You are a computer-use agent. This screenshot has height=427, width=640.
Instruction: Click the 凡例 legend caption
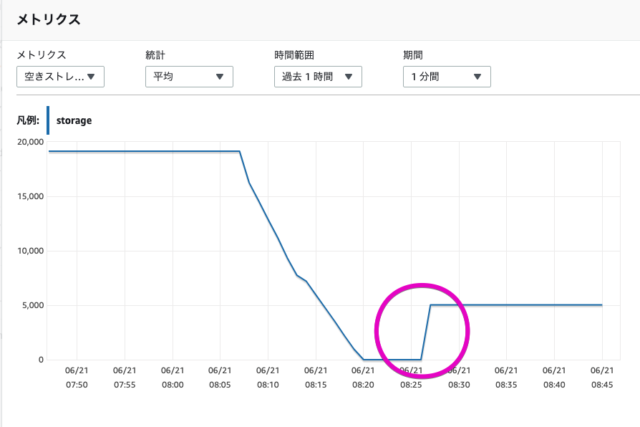tap(27, 121)
